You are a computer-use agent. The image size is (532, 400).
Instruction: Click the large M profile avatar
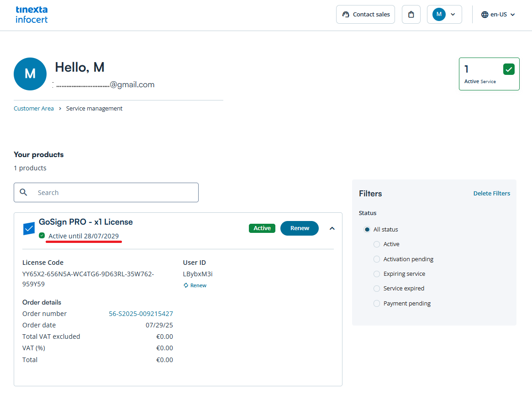click(30, 74)
